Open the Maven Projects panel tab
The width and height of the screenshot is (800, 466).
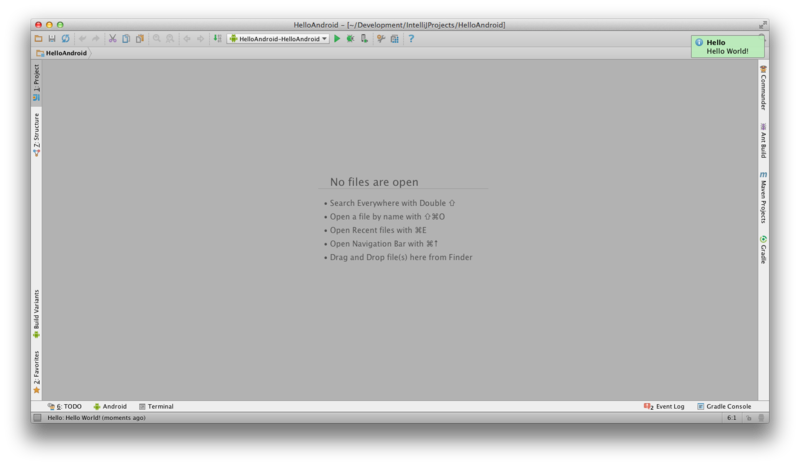(x=763, y=198)
